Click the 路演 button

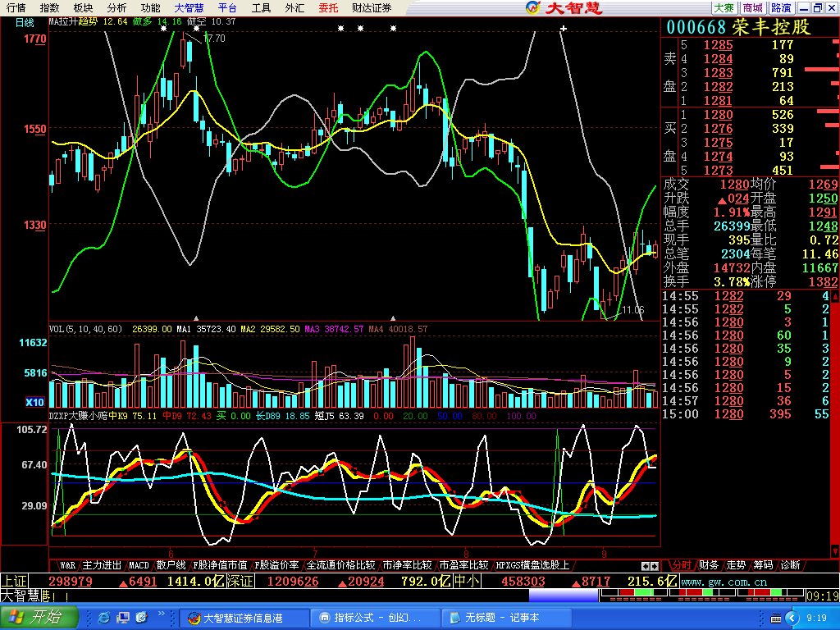[x=781, y=8]
